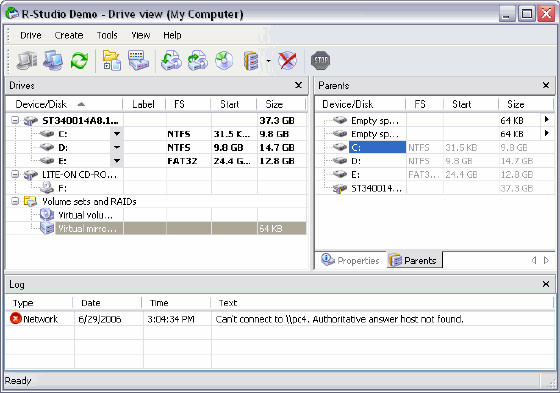Collapse the ST340014A8 hard drive node

[15, 120]
